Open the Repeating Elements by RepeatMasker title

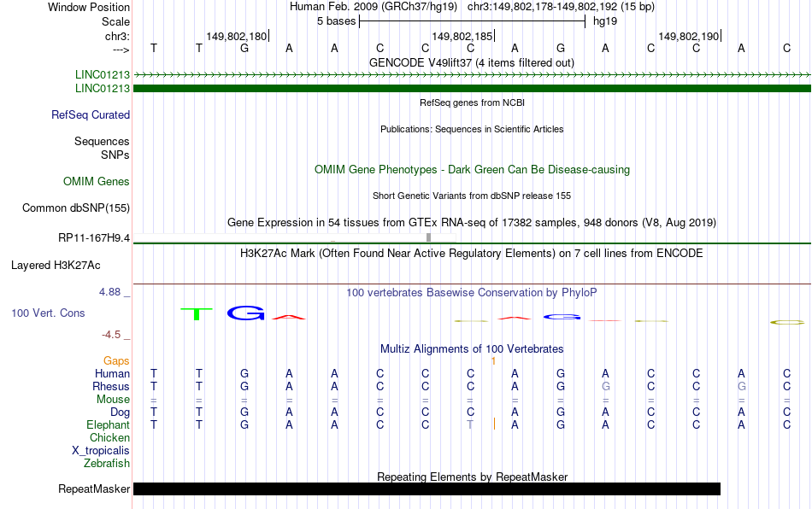(x=472, y=477)
